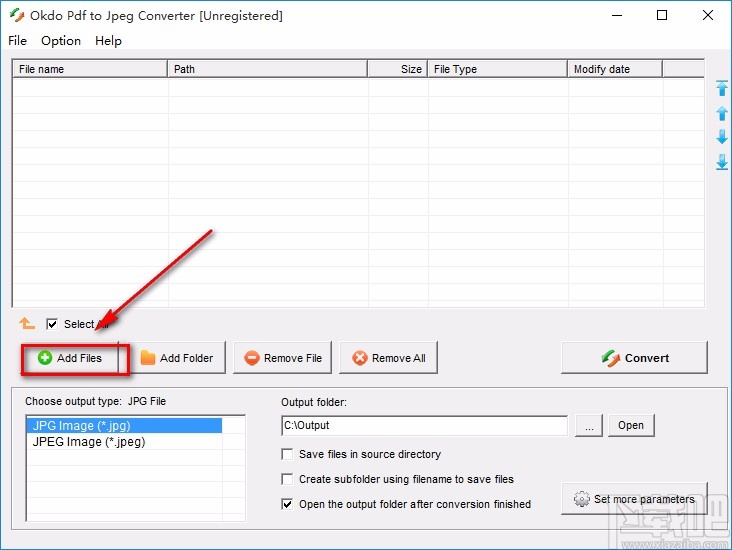Click the Remove All button
This screenshot has height=550, width=732.
[x=388, y=358]
